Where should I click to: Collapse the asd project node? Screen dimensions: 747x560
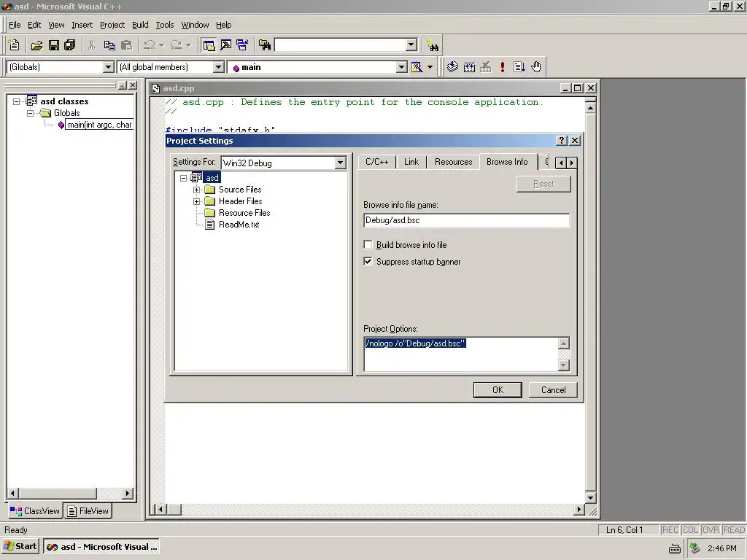click(183, 178)
